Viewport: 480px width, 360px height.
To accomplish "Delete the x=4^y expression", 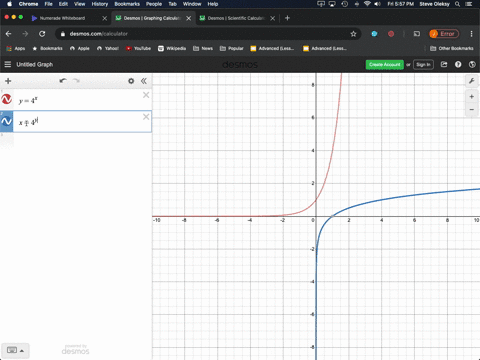I will pyautogui.click(x=146, y=117).
